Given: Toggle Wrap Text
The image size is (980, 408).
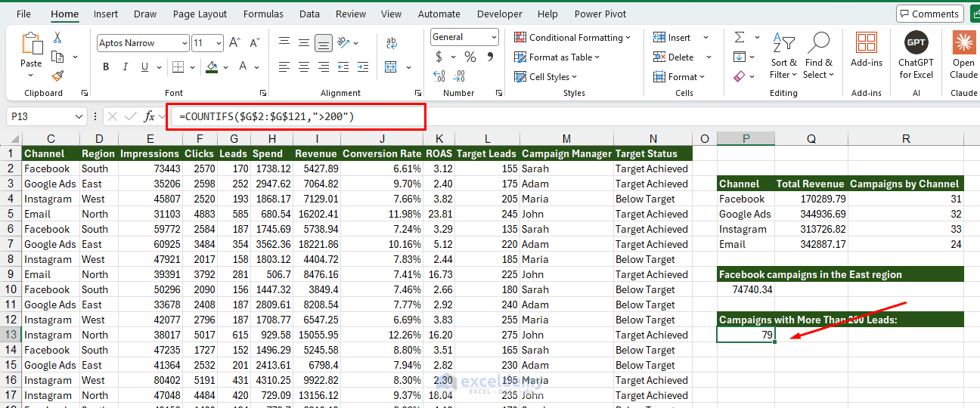Looking at the screenshot, I should tap(392, 43).
